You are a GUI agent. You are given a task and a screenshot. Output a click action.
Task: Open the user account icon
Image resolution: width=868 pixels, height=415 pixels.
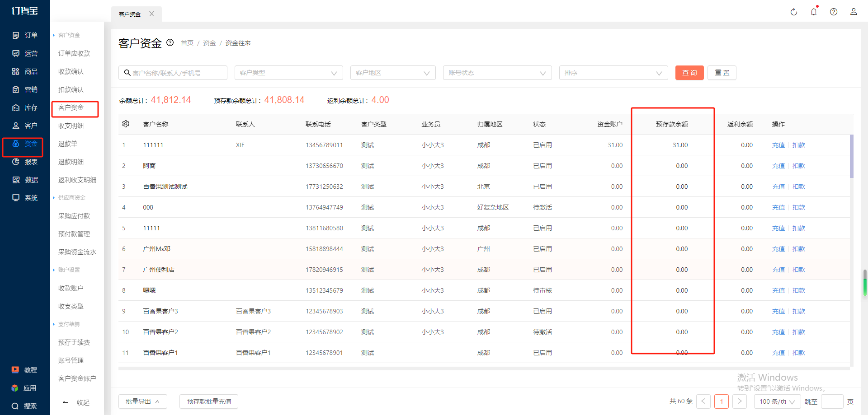click(854, 12)
